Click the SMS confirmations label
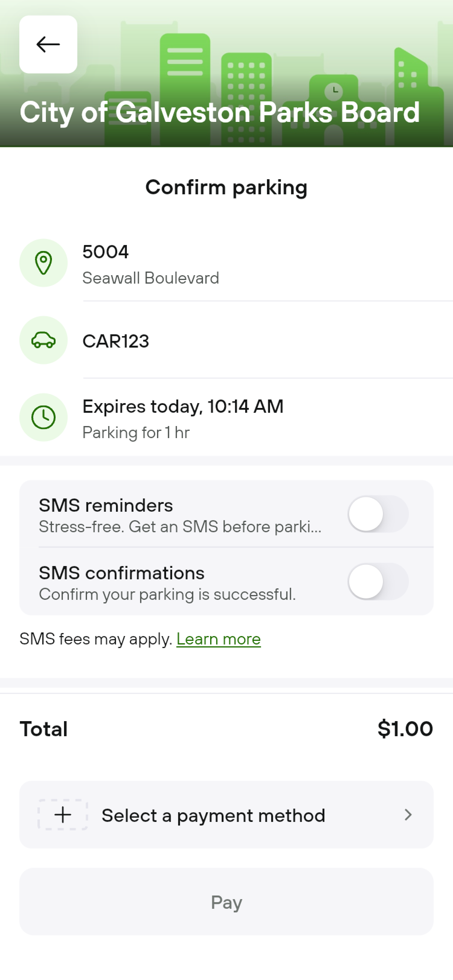Viewport: 453px width, 980px height. (122, 573)
